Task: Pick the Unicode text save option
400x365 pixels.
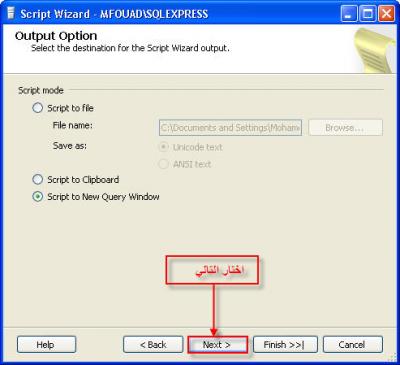Action: [x=163, y=147]
